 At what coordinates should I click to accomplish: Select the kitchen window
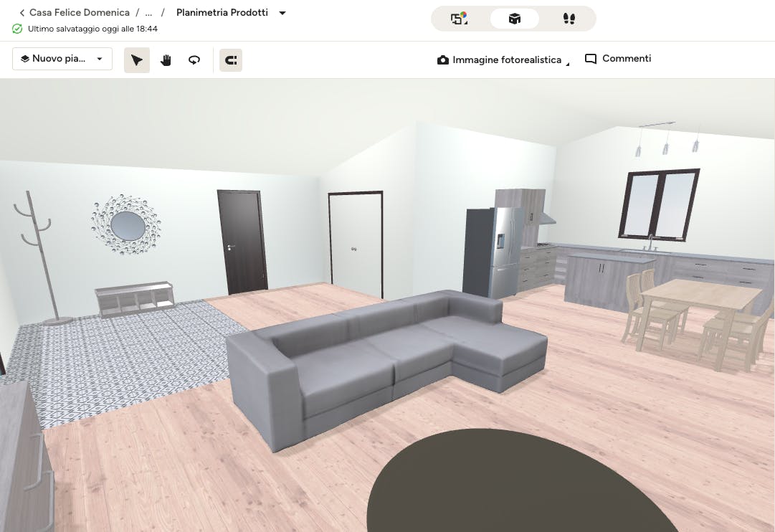659,204
